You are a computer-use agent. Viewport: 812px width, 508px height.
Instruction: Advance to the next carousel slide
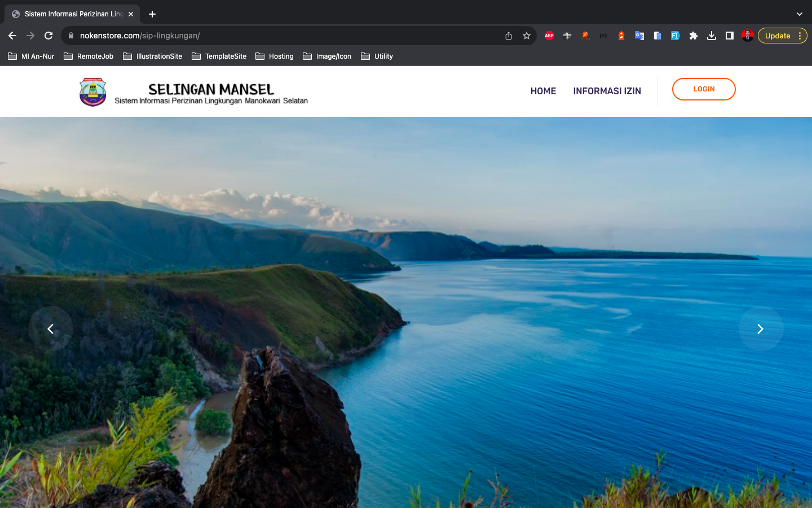(x=760, y=329)
